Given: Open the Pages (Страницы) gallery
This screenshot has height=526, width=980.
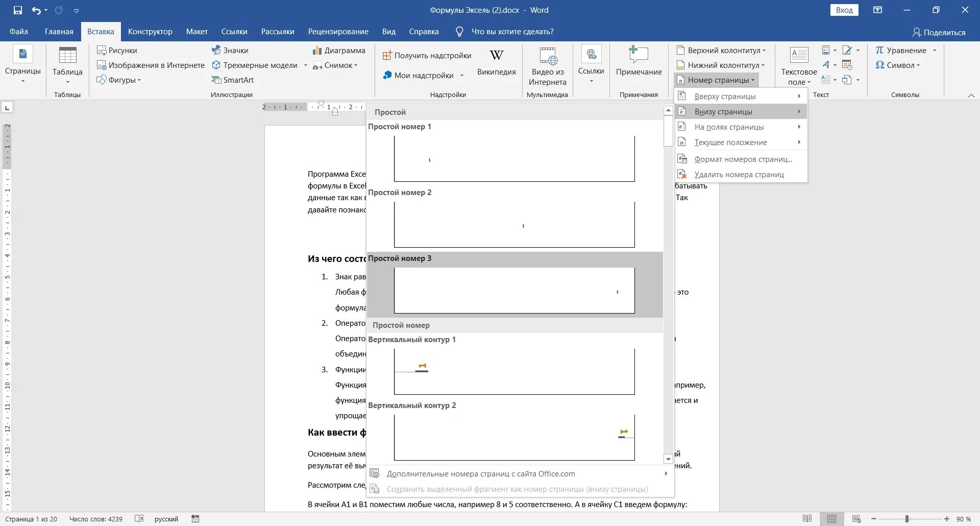Looking at the screenshot, I should pyautogui.click(x=23, y=64).
